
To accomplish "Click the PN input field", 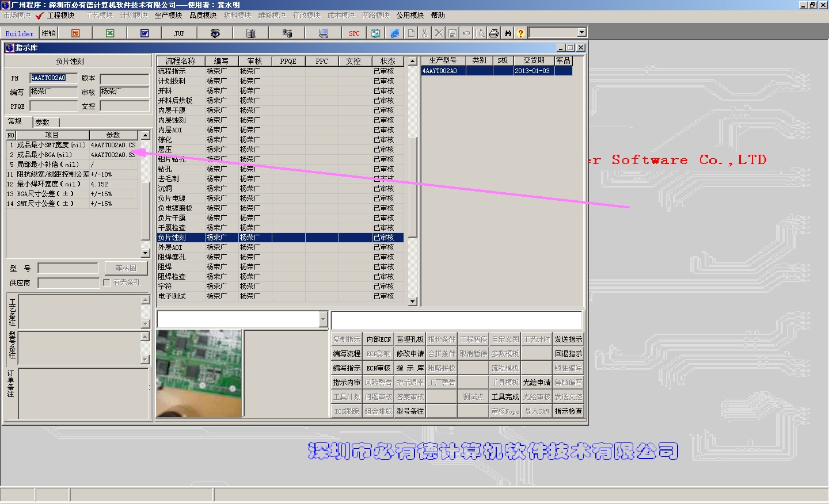I will pyautogui.click(x=54, y=78).
